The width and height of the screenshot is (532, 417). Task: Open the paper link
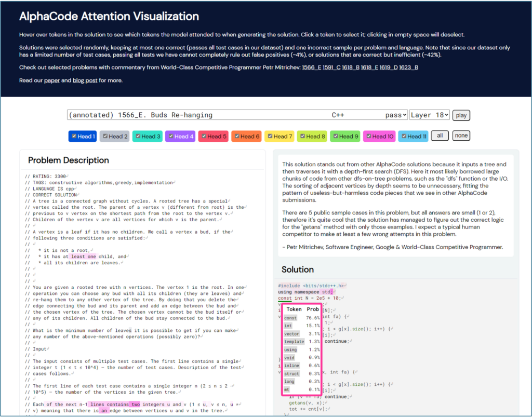point(51,80)
